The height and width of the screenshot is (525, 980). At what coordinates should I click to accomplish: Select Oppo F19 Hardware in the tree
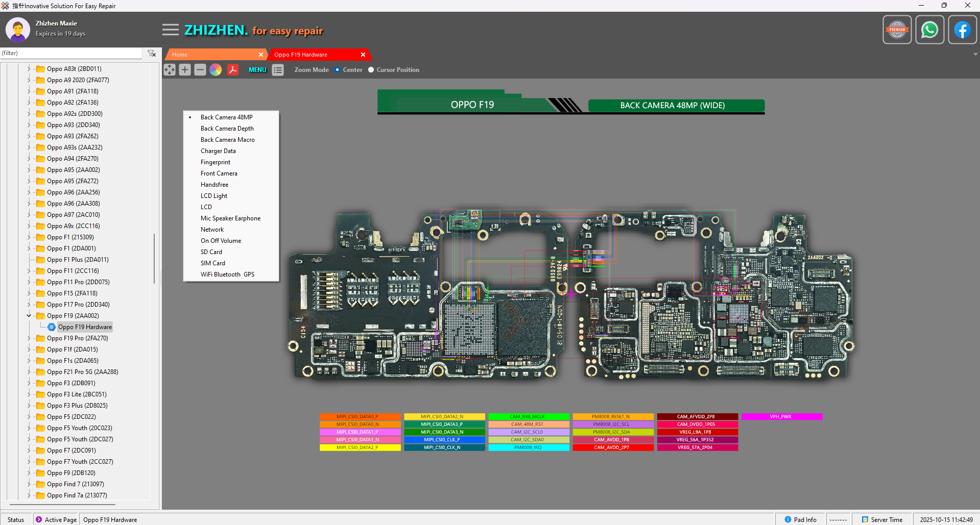85,327
